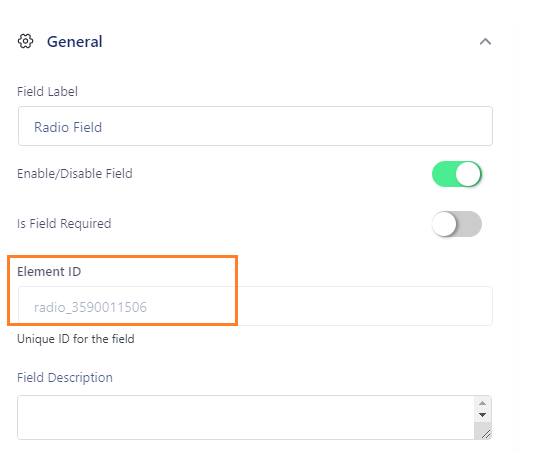Click inside the Field Description textarea

(x=246, y=417)
